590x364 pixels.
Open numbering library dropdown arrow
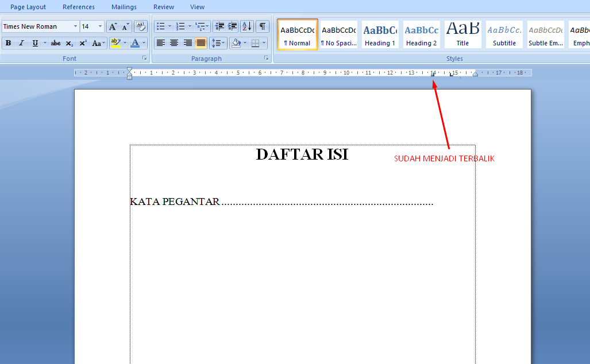point(190,26)
